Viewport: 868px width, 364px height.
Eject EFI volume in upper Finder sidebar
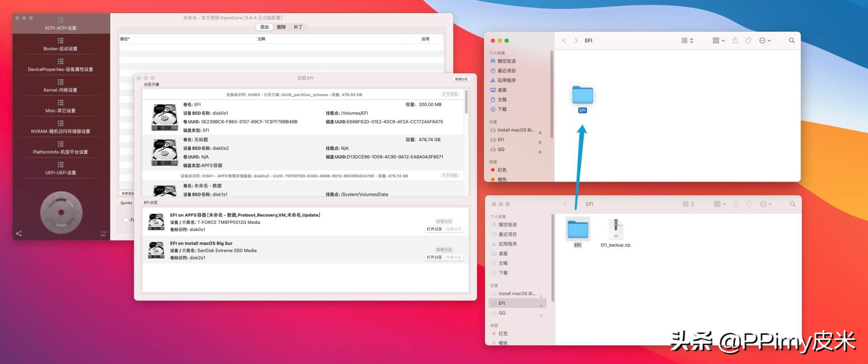point(540,142)
